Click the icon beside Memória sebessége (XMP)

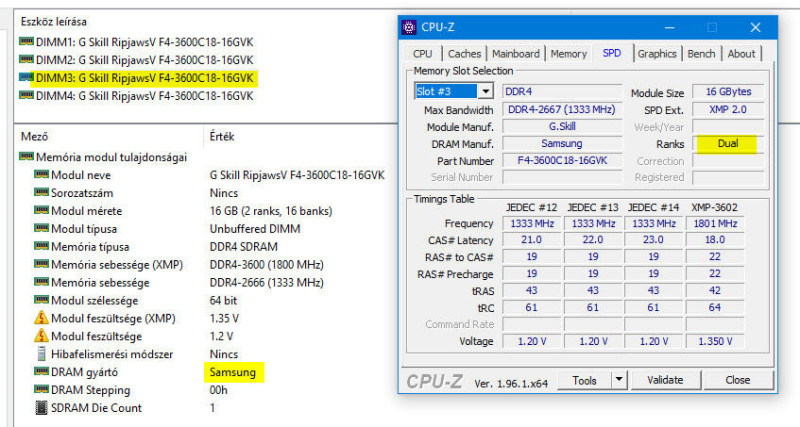point(41,264)
